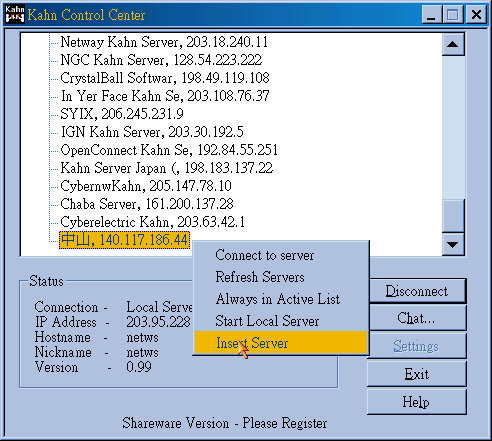Click the Version value 0.99
Viewport: 492px width, 441px height.
(139, 367)
